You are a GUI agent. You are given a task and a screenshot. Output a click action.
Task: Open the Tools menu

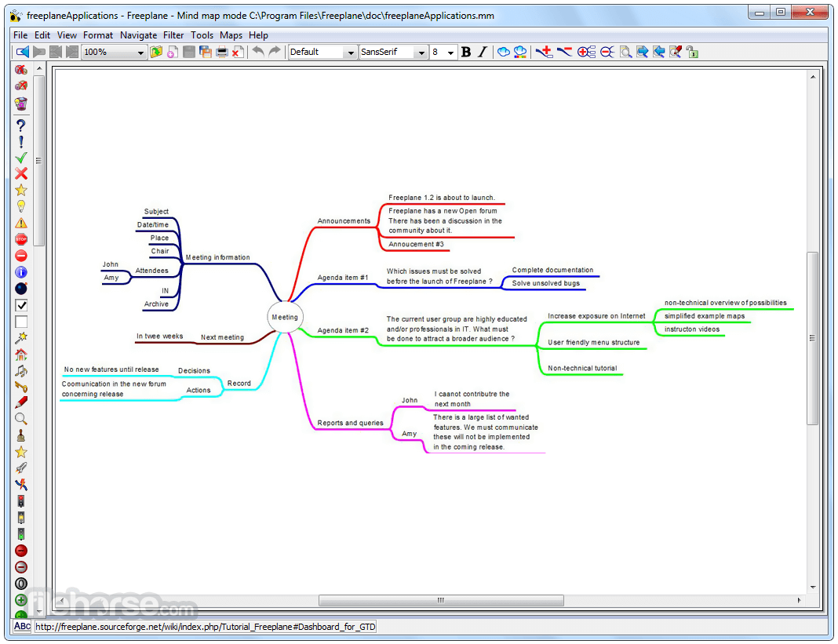pos(202,35)
